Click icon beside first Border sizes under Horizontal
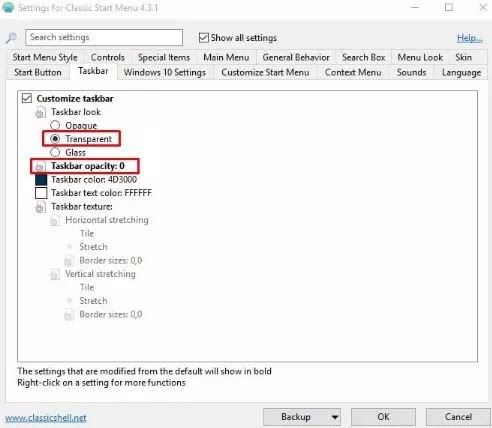 tap(69, 261)
